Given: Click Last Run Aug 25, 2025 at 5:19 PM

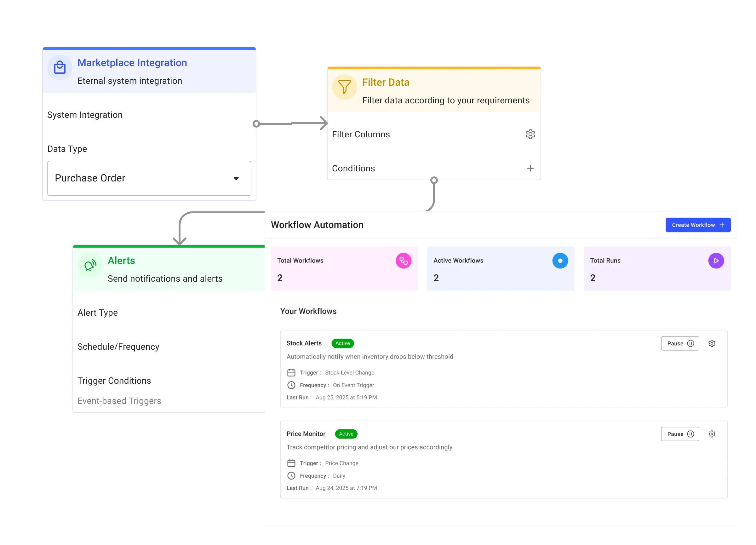Looking at the screenshot, I should [332, 398].
